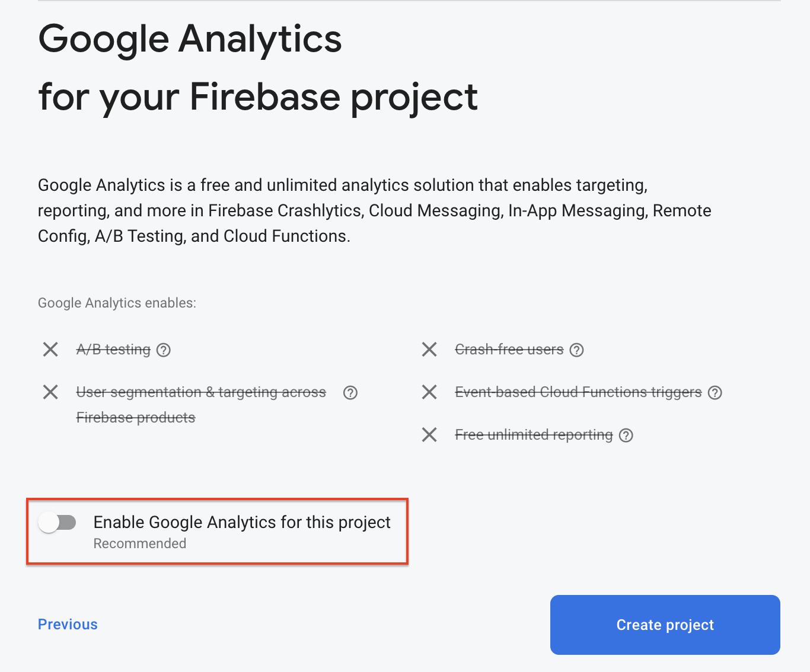Click X icon beside Event-based Cloud Functions triggers
Screen dimensions: 810x672
click(x=429, y=392)
